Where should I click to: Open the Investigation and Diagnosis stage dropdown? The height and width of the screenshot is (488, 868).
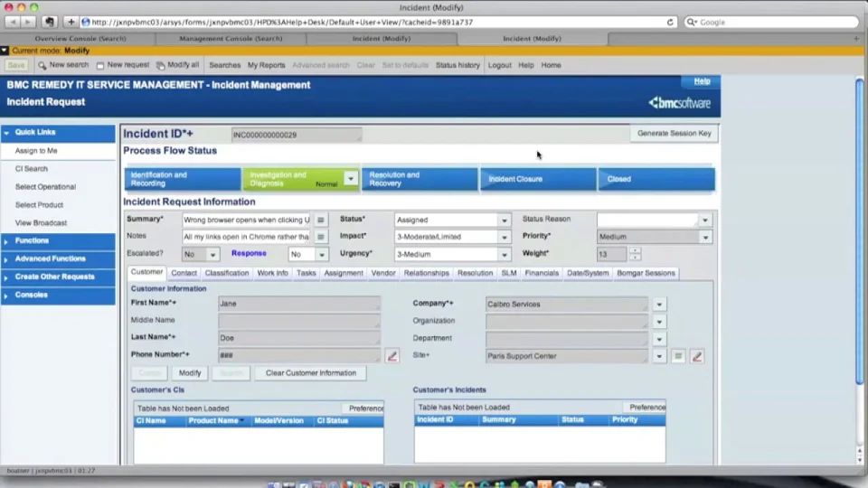351,178
